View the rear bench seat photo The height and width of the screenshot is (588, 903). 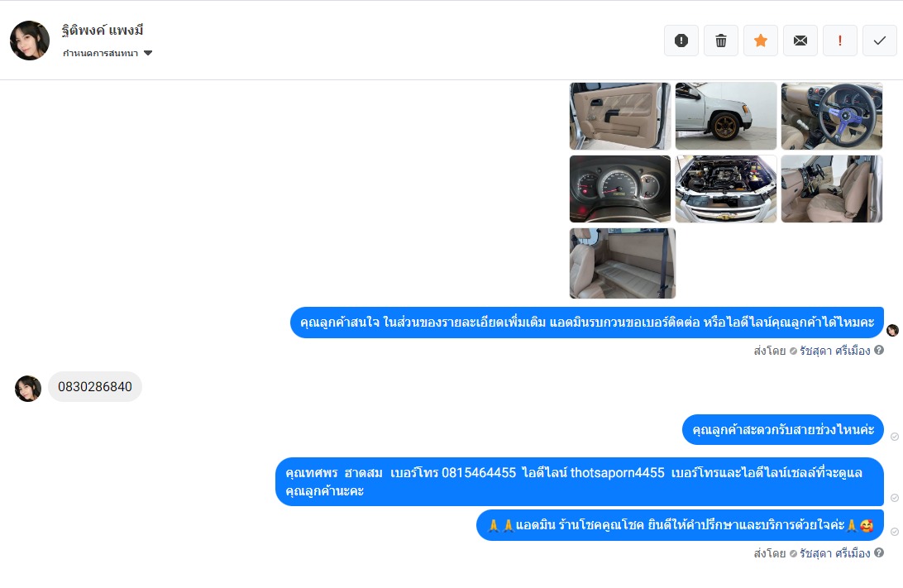623,263
